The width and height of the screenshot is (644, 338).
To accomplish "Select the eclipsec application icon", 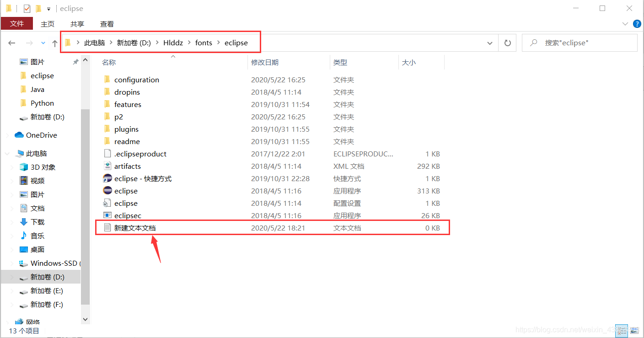I will coord(107,215).
